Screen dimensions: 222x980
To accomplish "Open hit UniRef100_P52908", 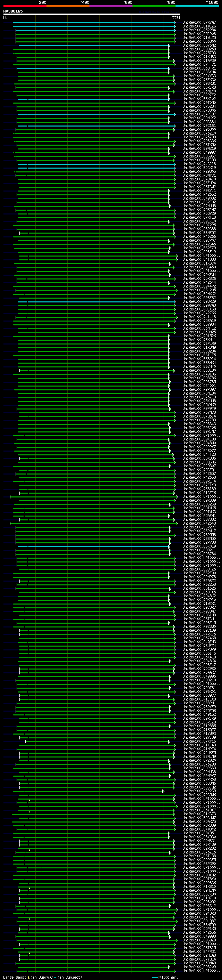I will (x=199, y=34).
